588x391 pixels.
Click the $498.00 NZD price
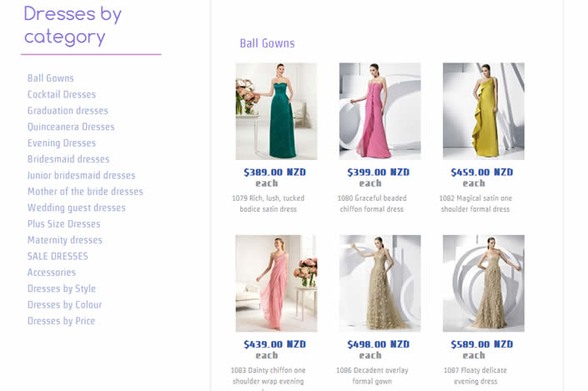pyautogui.click(x=379, y=344)
